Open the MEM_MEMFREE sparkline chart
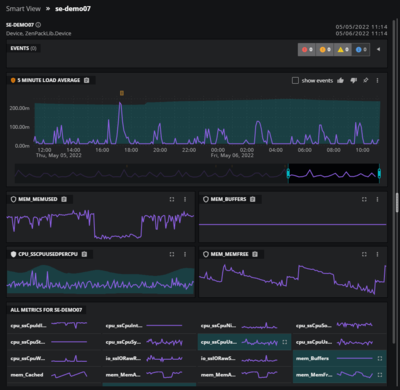 pyautogui.click(x=293, y=279)
